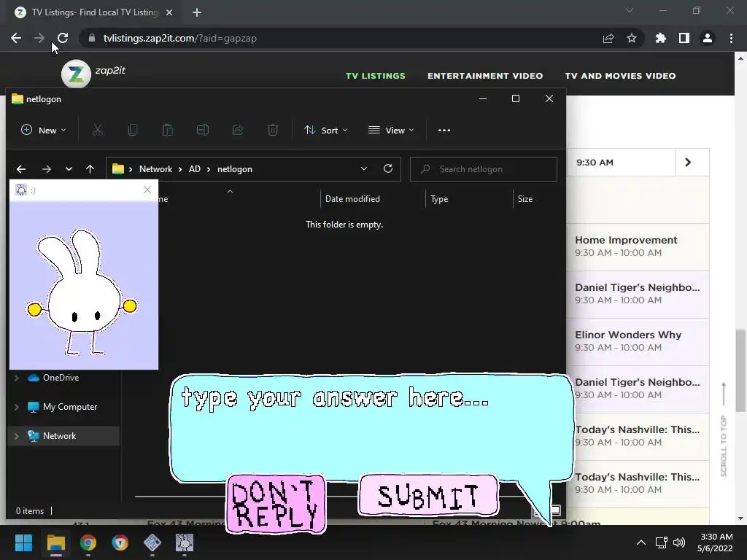This screenshot has height=560, width=747.
Task: Advance TV listings with next time arrow
Action: (x=688, y=163)
